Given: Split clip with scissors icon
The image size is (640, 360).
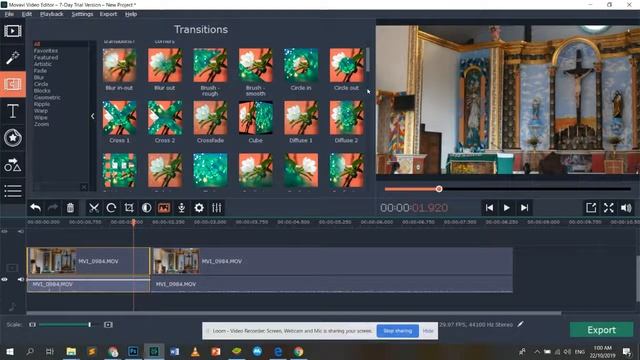Looking at the screenshot, I should [x=94, y=208].
